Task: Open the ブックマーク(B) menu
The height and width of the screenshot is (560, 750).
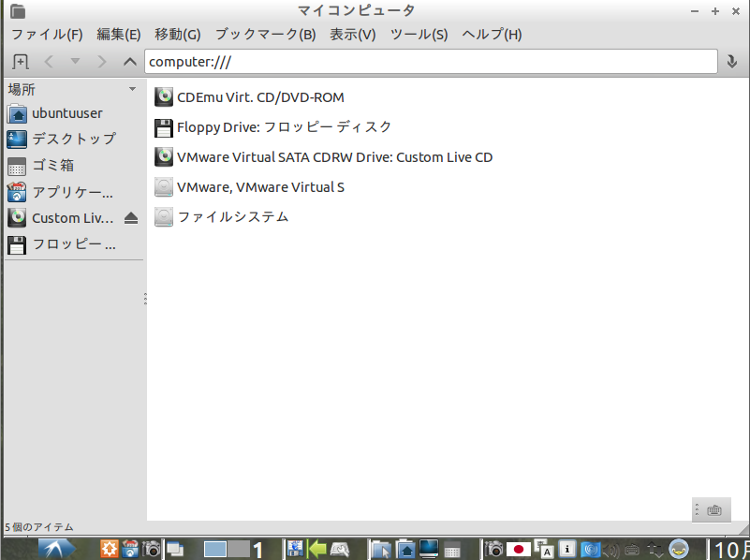Action: point(266,35)
